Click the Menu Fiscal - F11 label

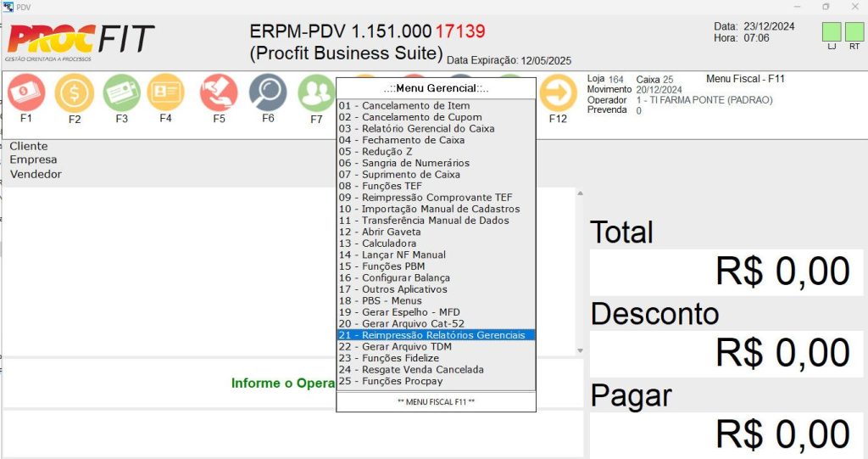click(745, 79)
